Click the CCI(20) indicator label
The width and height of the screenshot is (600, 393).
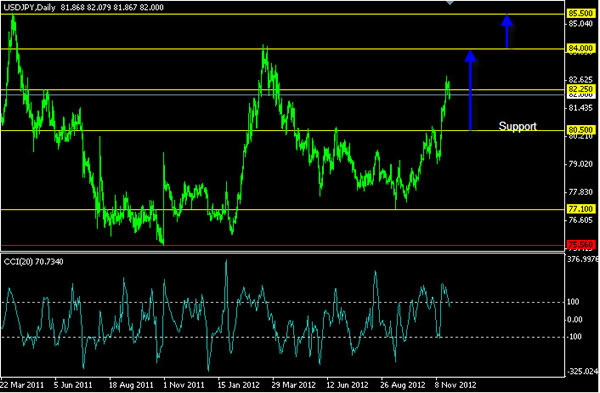18,262
